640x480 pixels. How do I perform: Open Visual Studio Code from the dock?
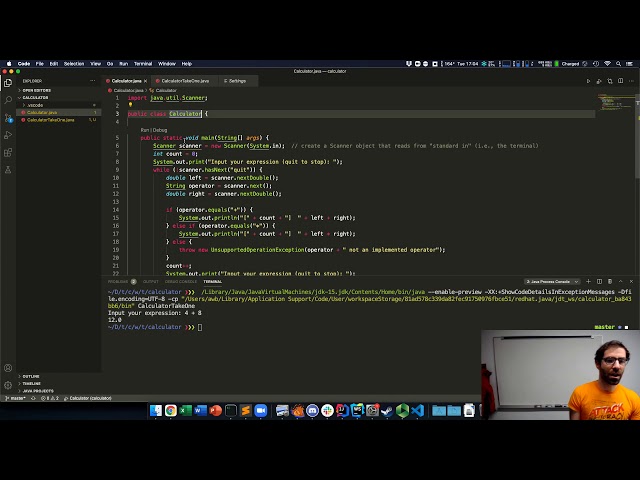point(418,410)
